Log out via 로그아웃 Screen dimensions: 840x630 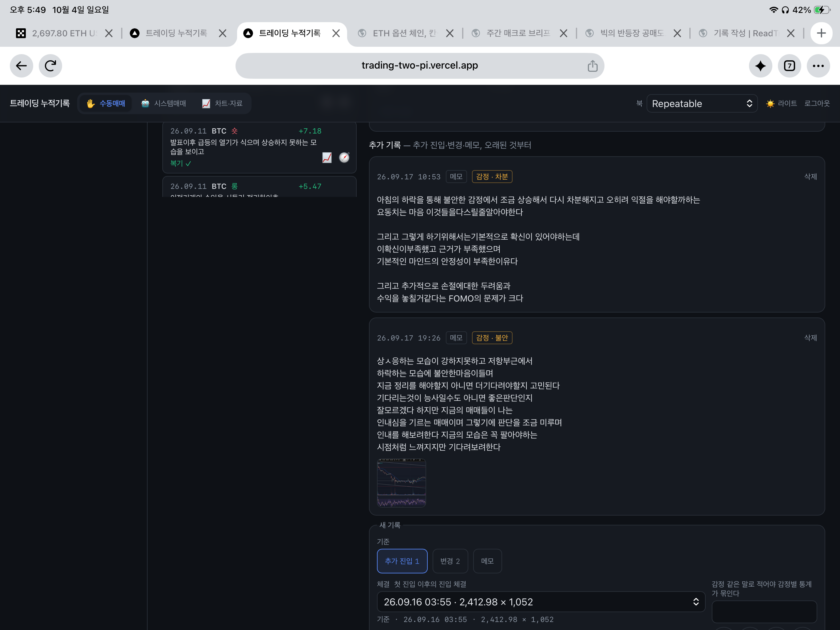(x=817, y=103)
